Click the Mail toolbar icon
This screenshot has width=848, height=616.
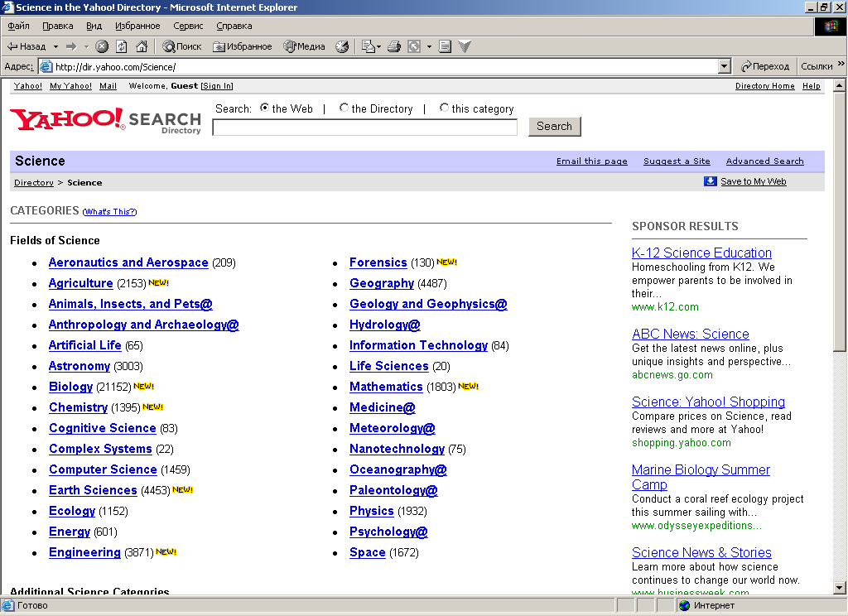coord(368,46)
